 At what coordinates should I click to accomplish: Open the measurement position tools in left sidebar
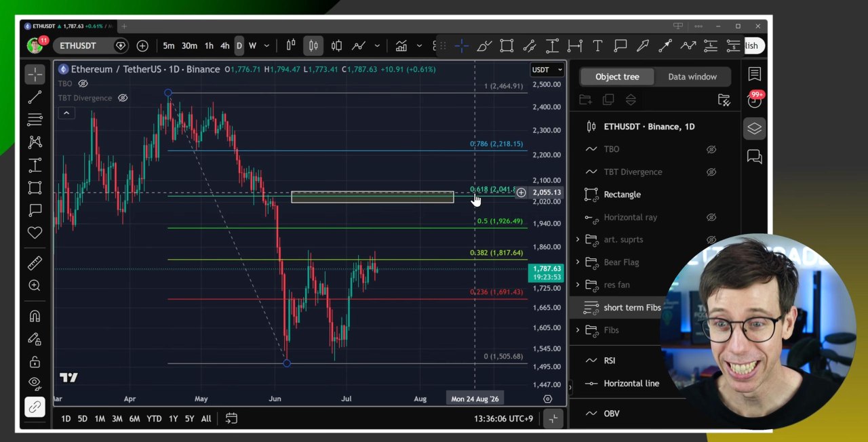pos(35,165)
